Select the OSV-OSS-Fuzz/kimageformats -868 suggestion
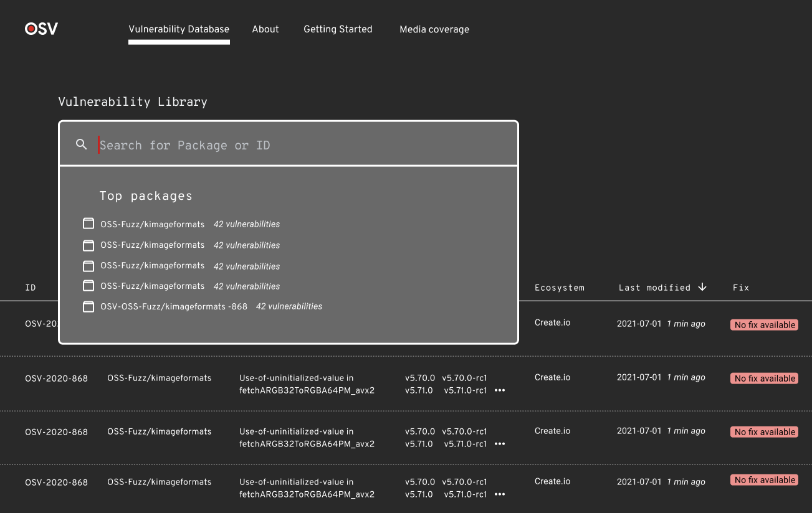The height and width of the screenshot is (513, 812). [x=174, y=306]
